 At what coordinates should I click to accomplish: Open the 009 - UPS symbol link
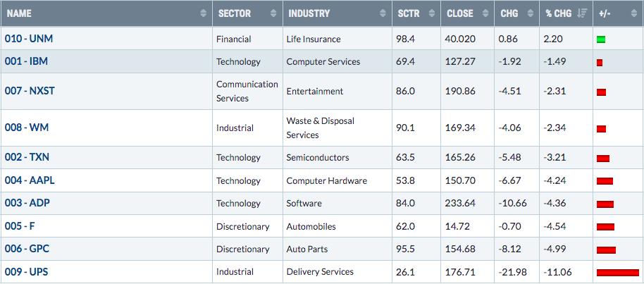click(x=27, y=272)
